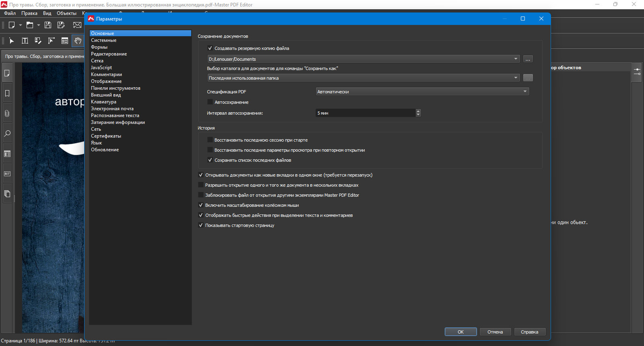The image size is (644, 346).
Task: Uncheck 'Показывать стартовую страницу'
Action: pos(201,225)
